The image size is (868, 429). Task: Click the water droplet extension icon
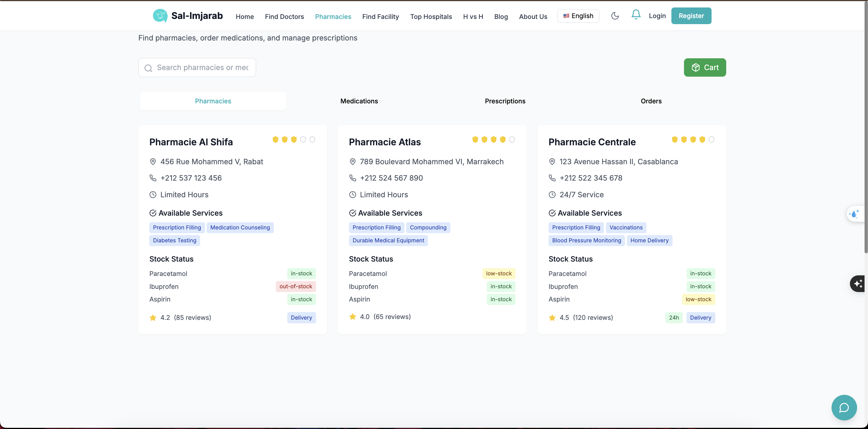[855, 214]
